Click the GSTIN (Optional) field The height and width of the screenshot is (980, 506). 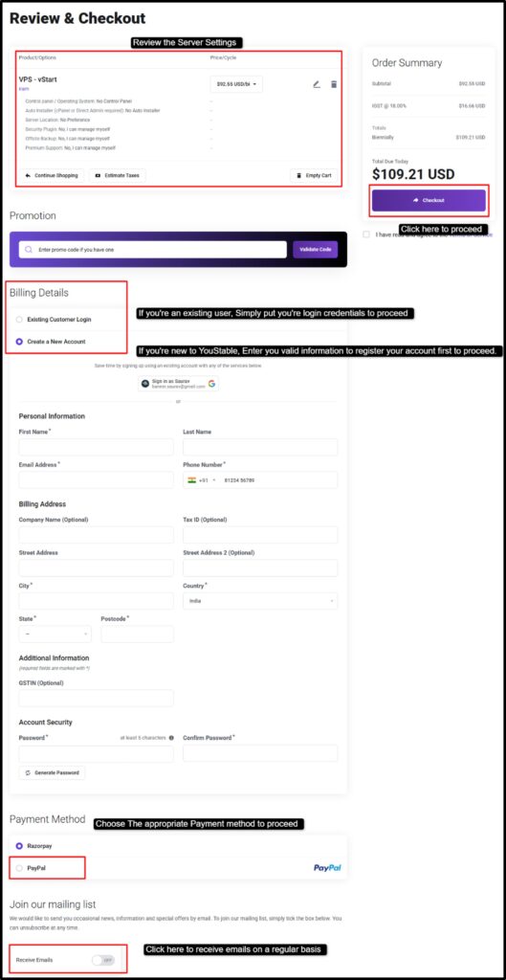[x=97, y=698]
